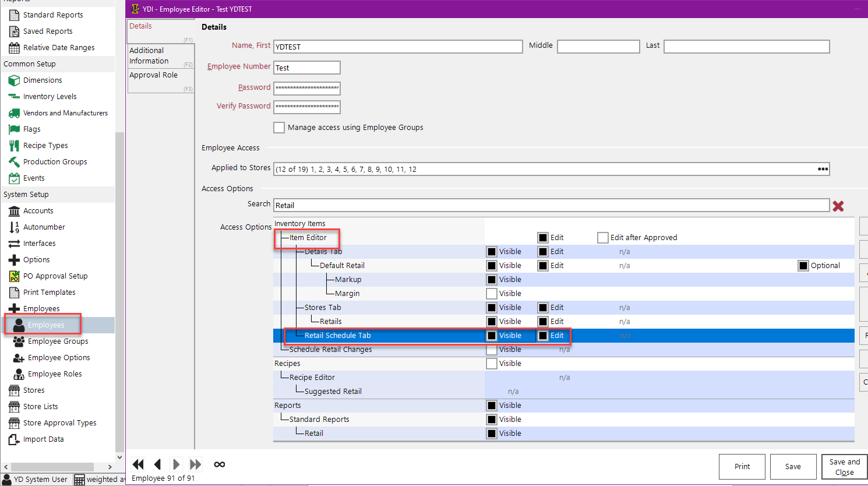Open the Flags icon
The image size is (868, 486).
pyautogui.click(x=14, y=129)
